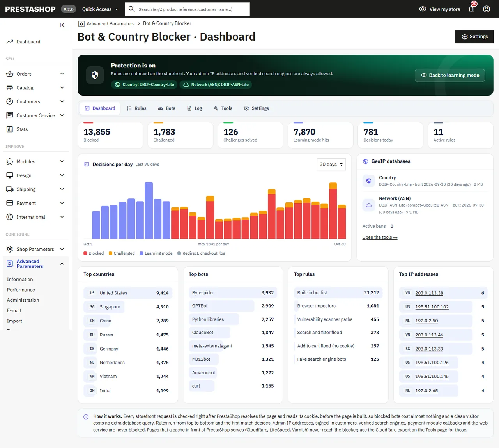Expand the Shop Parameters chevron

[62, 249]
